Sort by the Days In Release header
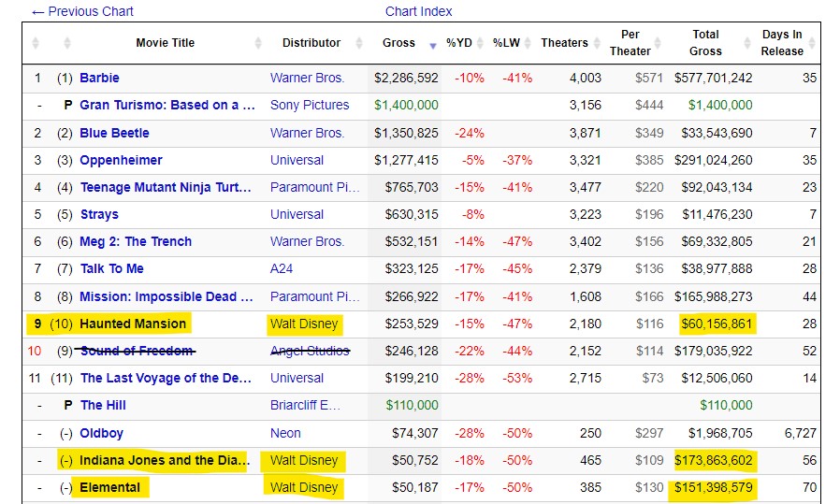Image resolution: width=840 pixels, height=504 pixels. [x=782, y=43]
